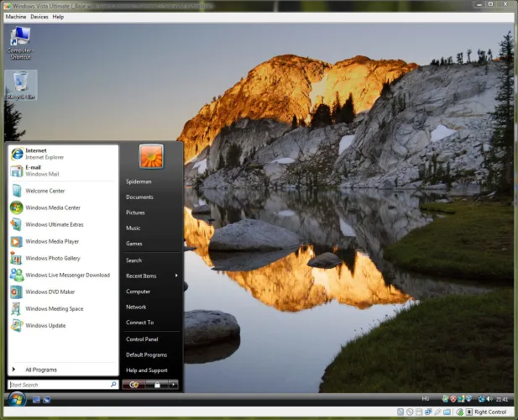518x420 pixels.
Task: Click Switch Between Windows quick launch icon
Action: pos(46,400)
